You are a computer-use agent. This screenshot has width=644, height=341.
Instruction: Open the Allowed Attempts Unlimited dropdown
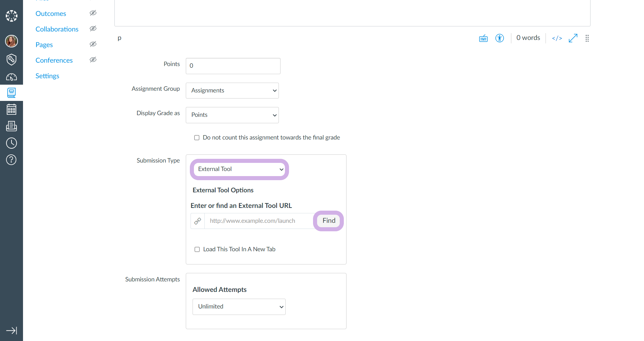(239, 307)
